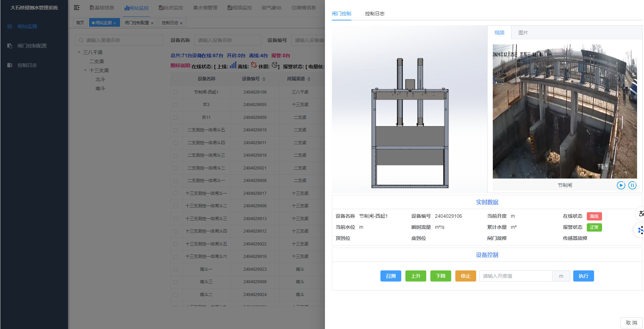Sort the table by 设备编号

(264, 79)
